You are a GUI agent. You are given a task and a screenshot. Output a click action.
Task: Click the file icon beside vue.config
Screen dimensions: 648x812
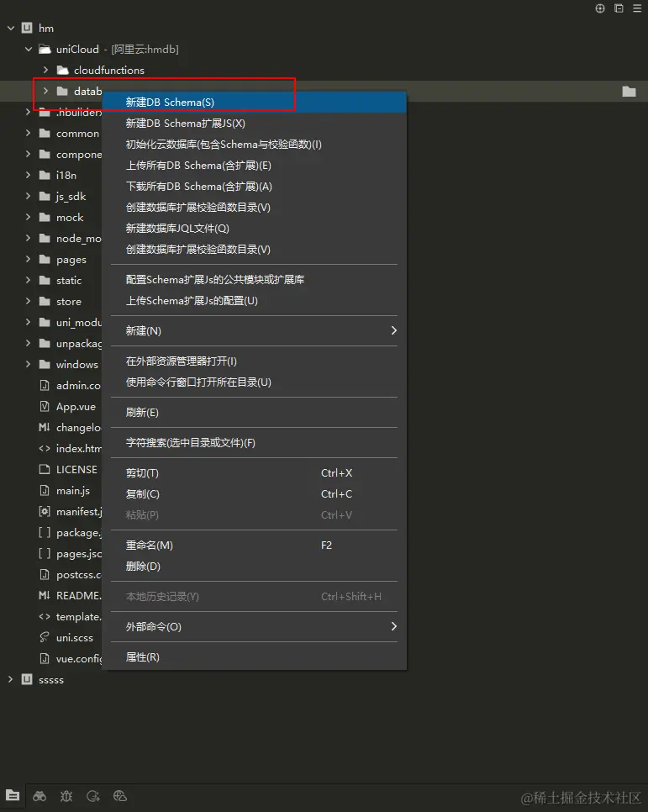pos(45,659)
